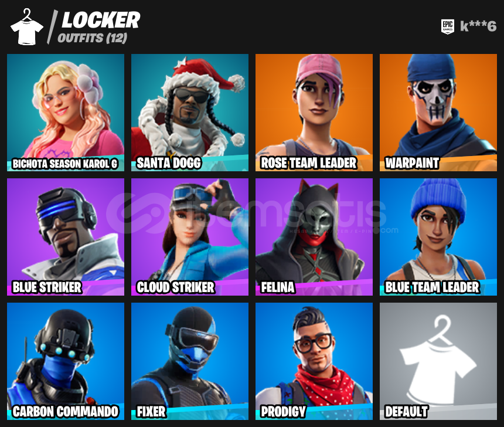Screen dimensions: 504x427
Task: Select the Blue Striker outfit
Action: pos(66,237)
